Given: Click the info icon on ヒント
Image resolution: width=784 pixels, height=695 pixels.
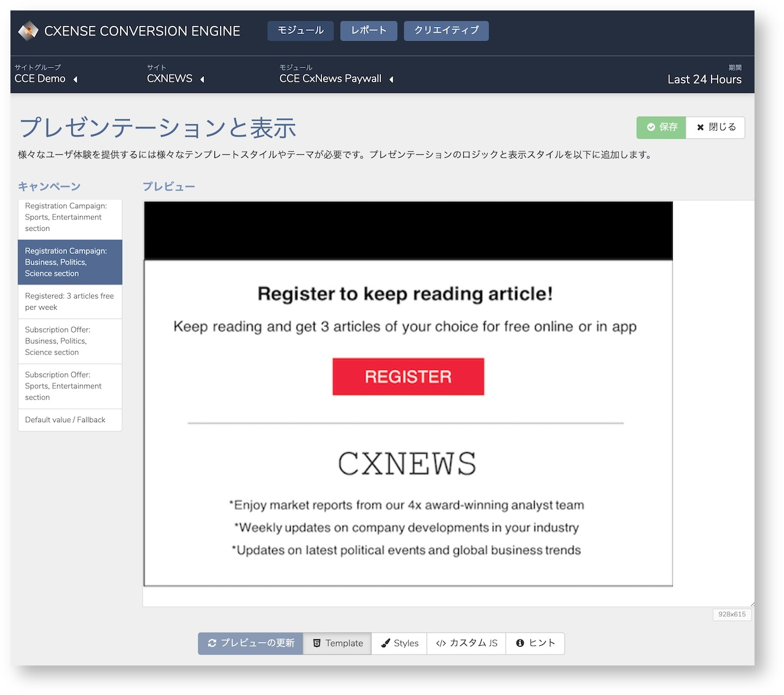Looking at the screenshot, I should tap(520, 643).
